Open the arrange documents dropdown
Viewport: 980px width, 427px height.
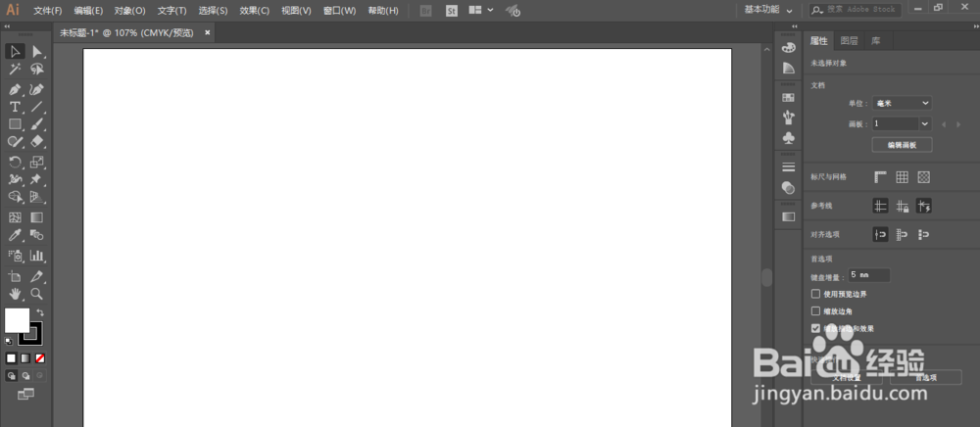point(480,10)
